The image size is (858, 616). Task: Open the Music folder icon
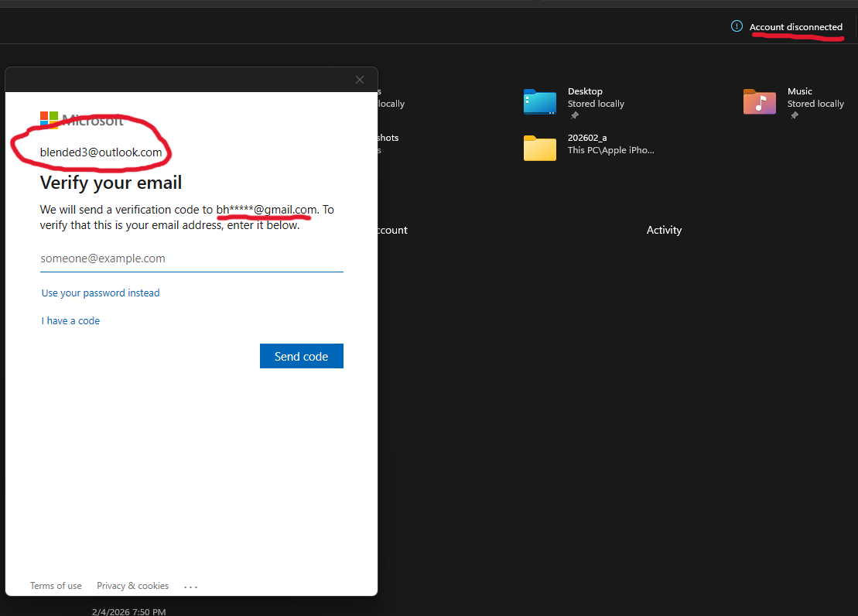[760, 102]
